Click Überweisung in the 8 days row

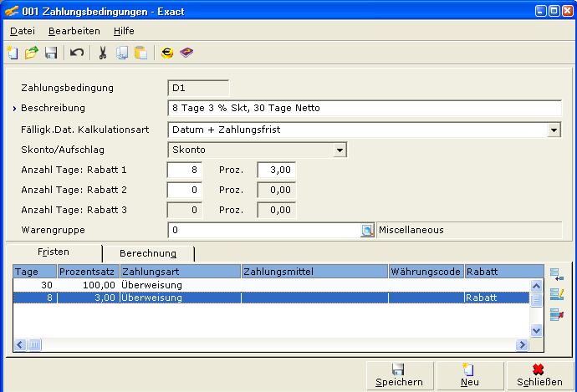(151, 298)
